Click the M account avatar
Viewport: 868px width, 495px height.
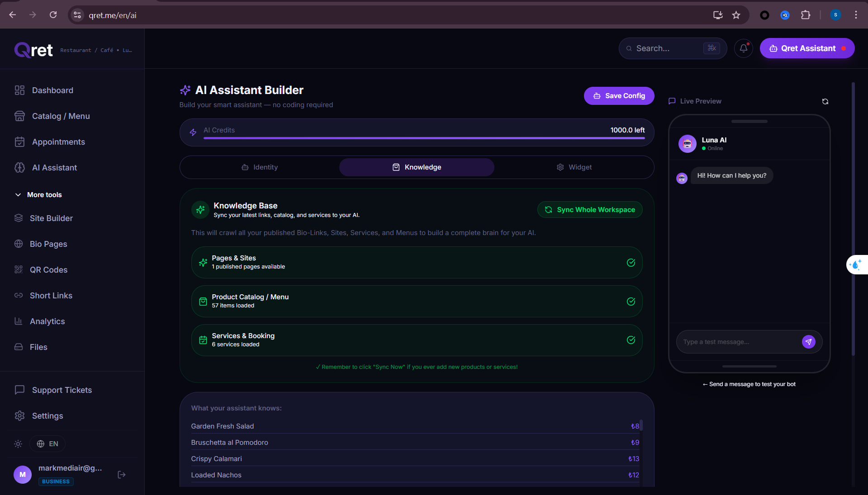tap(23, 475)
